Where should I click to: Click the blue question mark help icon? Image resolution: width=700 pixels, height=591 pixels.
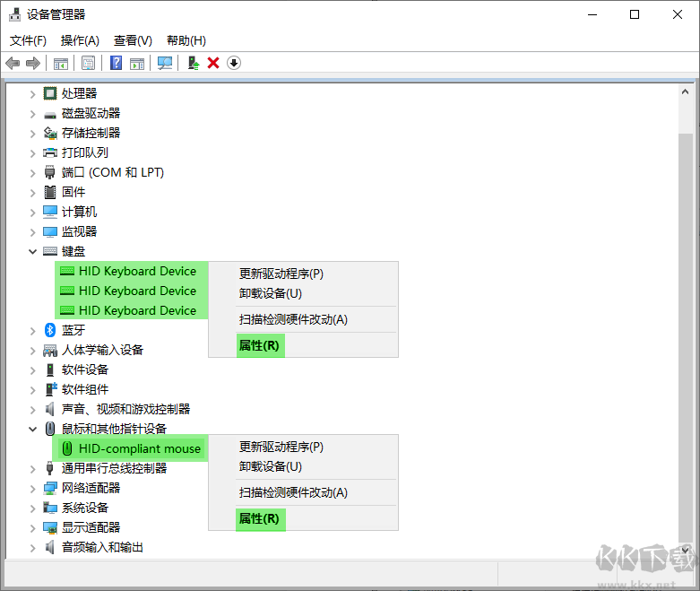tap(116, 63)
